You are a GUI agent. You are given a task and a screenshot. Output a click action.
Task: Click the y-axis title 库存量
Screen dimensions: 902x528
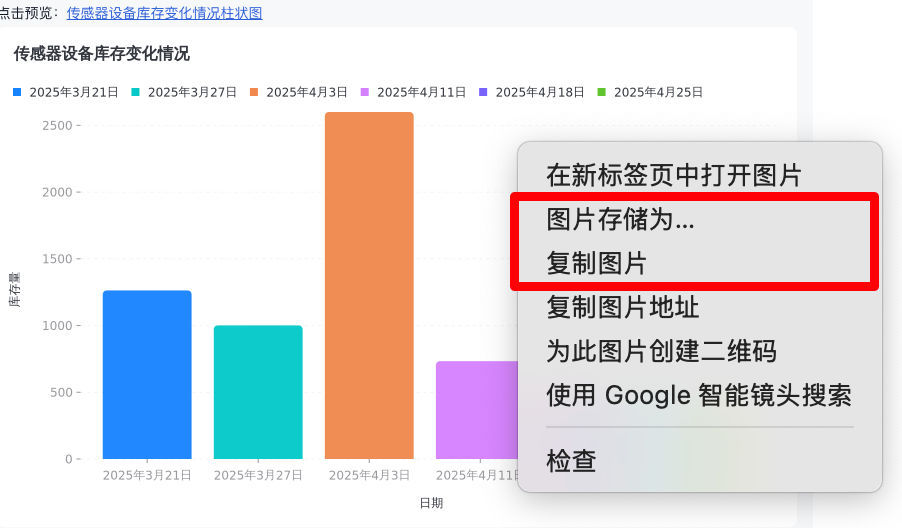(x=15, y=289)
